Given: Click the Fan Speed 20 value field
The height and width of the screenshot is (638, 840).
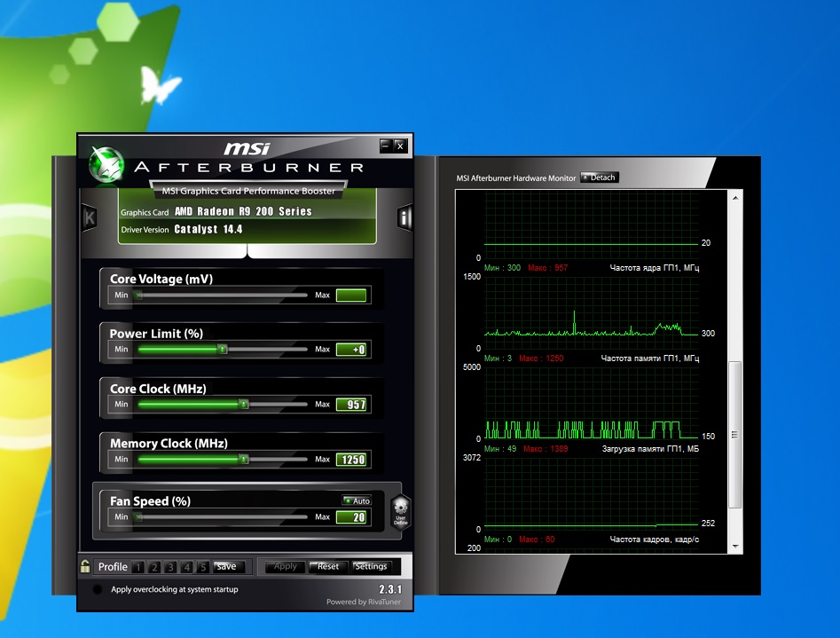Looking at the screenshot, I should (x=351, y=516).
